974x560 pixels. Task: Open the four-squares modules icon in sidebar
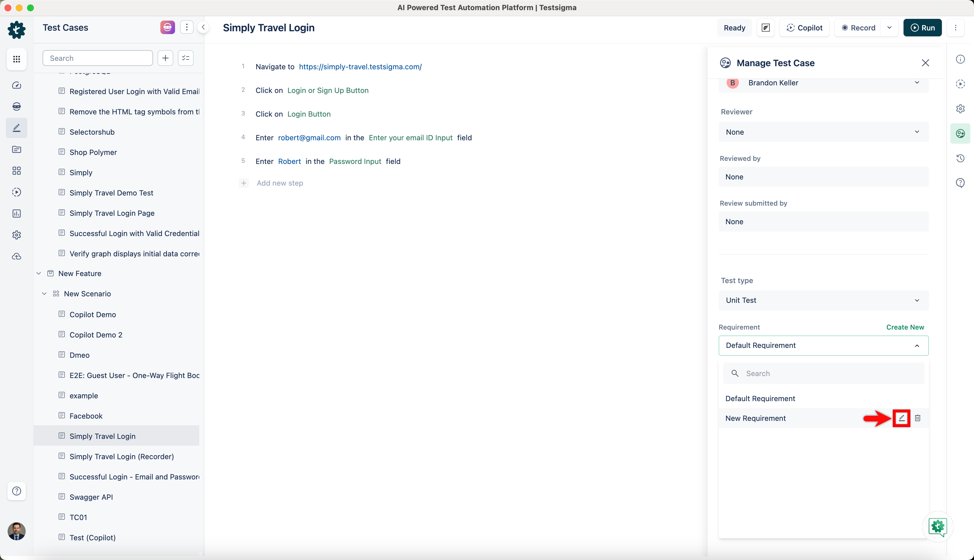click(17, 171)
